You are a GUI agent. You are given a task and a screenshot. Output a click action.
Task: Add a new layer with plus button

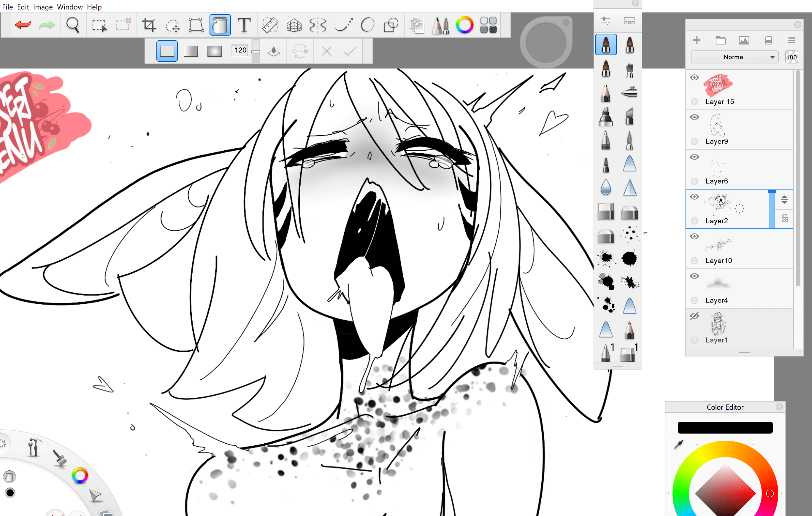pyautogui.click(x=696, y=40)
